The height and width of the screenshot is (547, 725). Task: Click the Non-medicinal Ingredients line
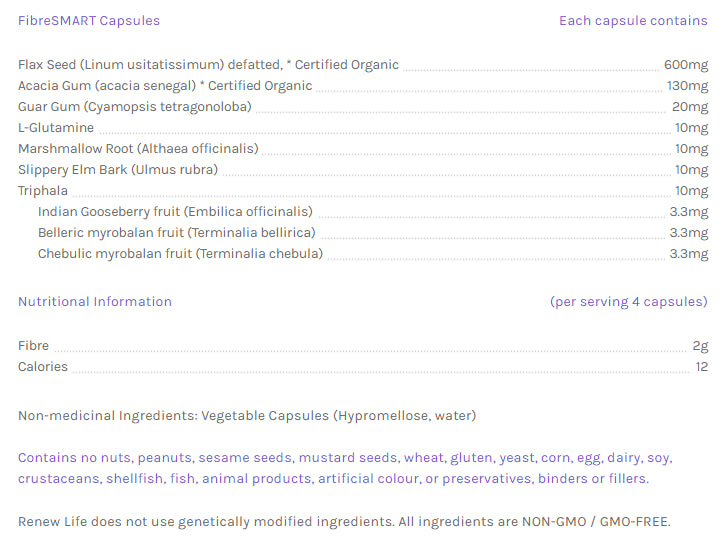(x=247, y=416)
